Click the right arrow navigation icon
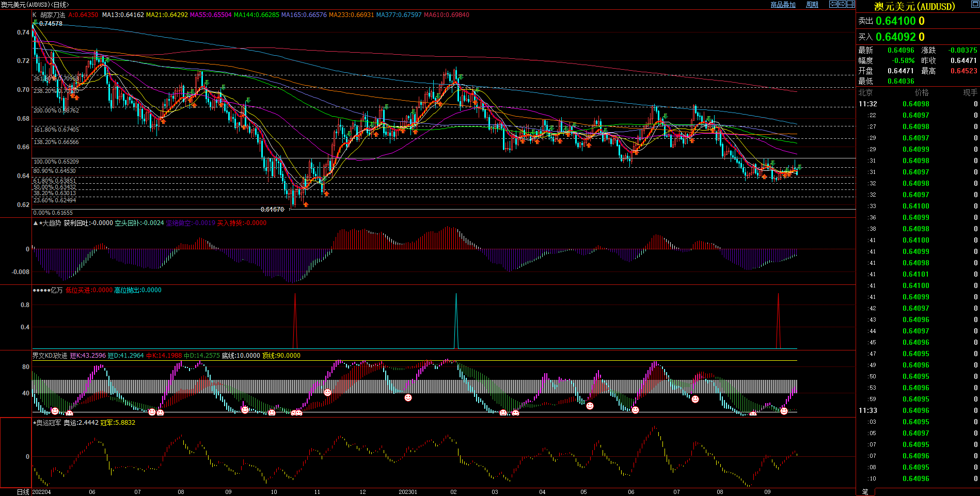The width and height of the screenshot is (980, 496). (842, 4)
